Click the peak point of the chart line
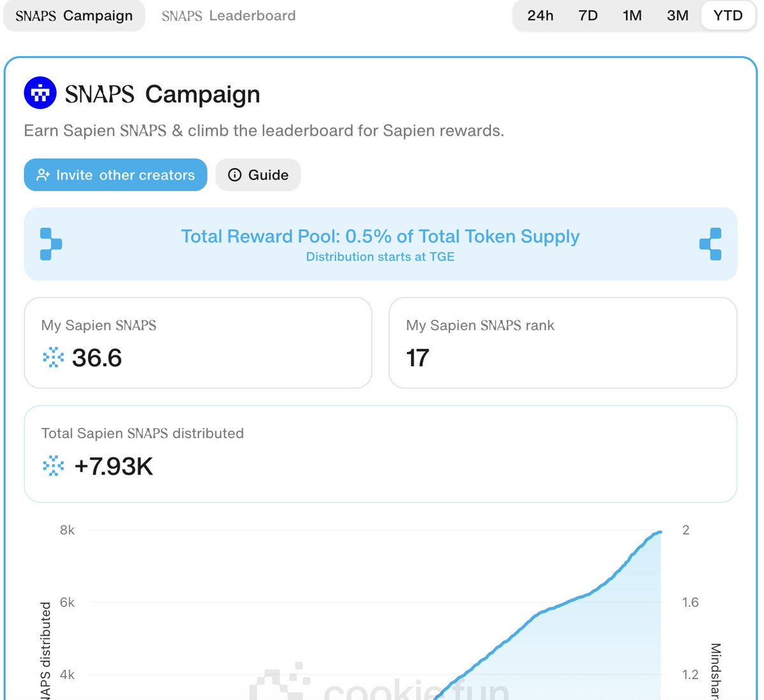Viewport: 764px width, 700px height. click(660, 532)
